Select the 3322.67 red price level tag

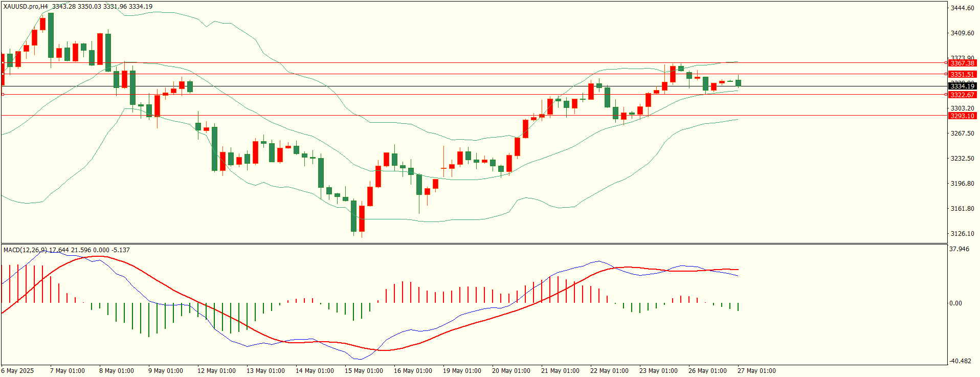tap(962, 95)
